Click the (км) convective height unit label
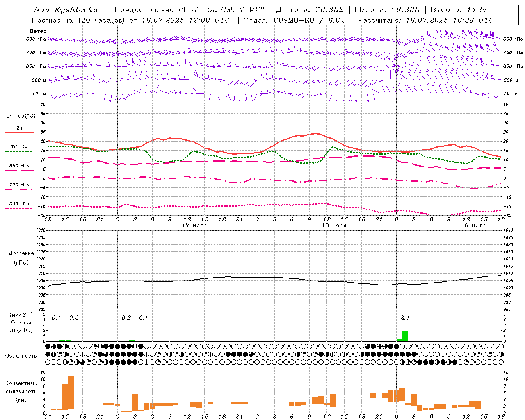 pos(21,399)
